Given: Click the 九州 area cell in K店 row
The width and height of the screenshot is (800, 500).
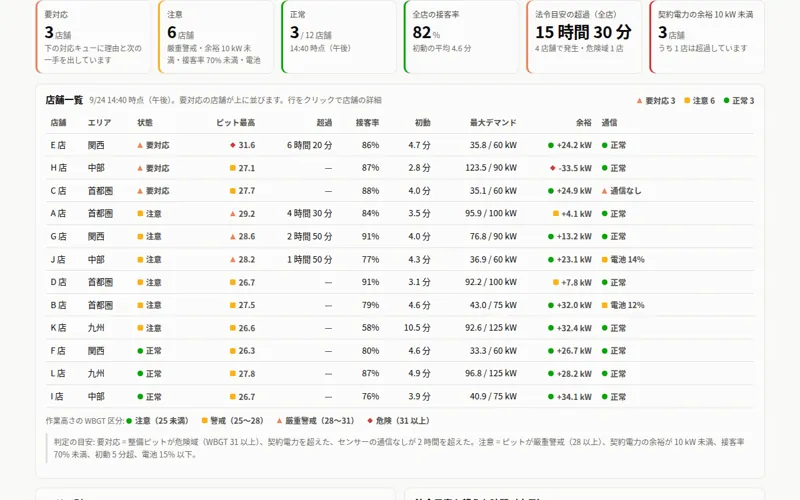Looking at the screenshot, I should pyautogui.click(x=96, y=328).
